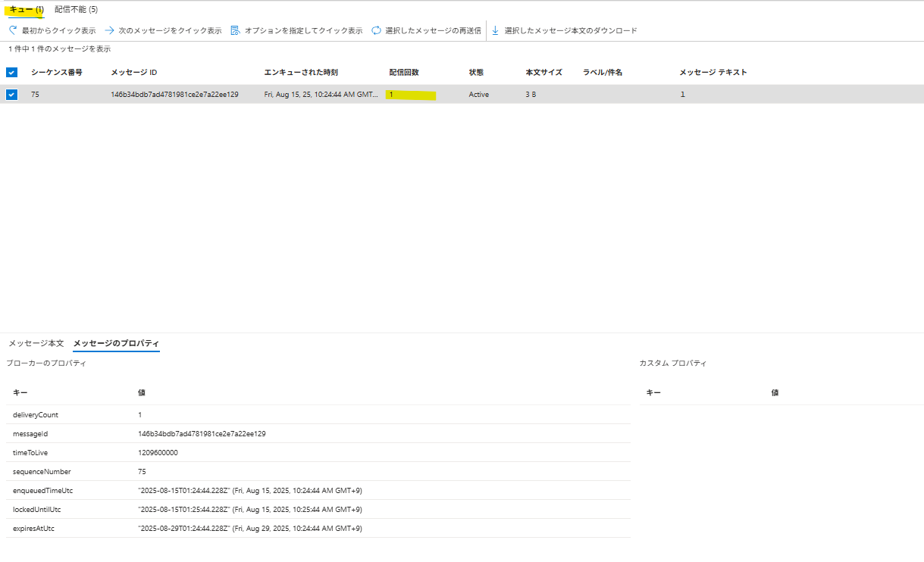Click 選択したメッセージの再送信 button text
The image size is (924, 562).
coord(433,30)
